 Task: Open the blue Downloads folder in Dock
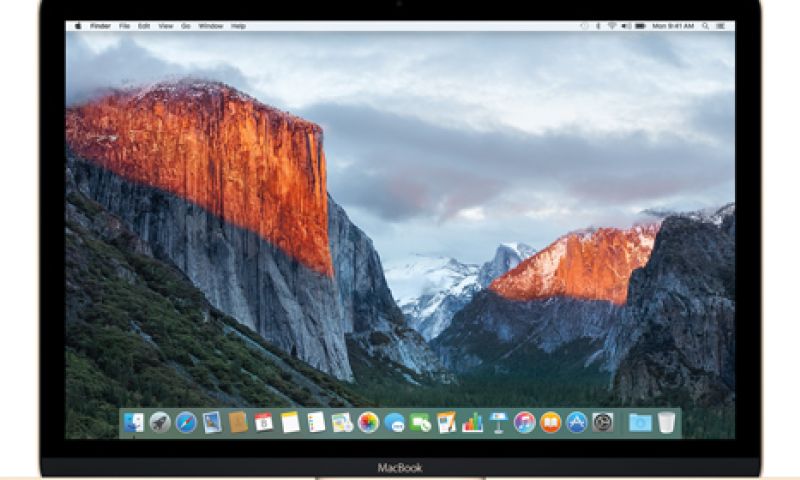tap(640, 422)
